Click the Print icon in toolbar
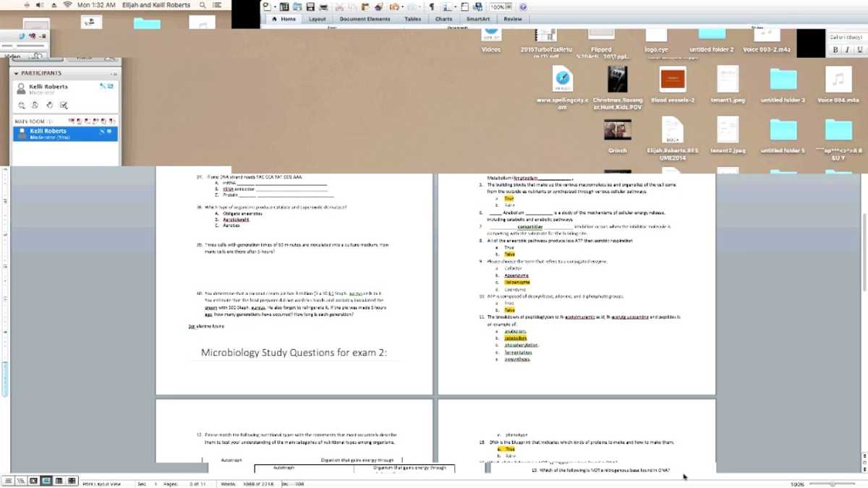Screen dimensions: 868x488 click(323, 7)
